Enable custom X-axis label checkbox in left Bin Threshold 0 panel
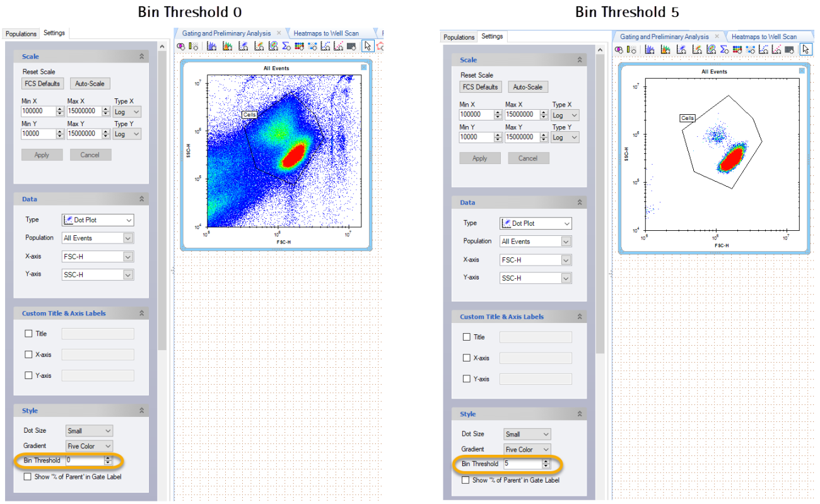 click(x=28, y=355)
